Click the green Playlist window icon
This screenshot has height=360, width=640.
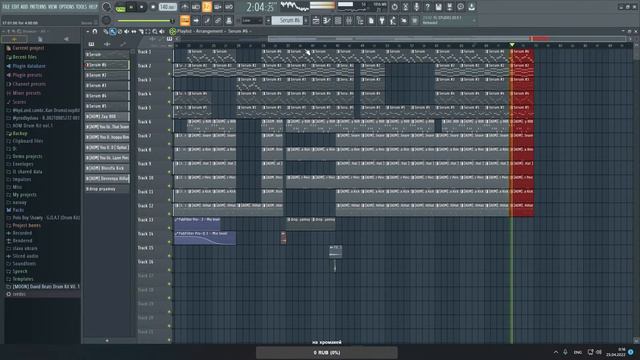point(173,31)
